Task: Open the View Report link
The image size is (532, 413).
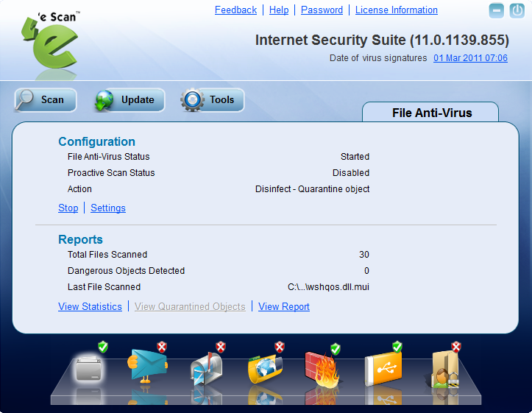Action: (283, 307)
